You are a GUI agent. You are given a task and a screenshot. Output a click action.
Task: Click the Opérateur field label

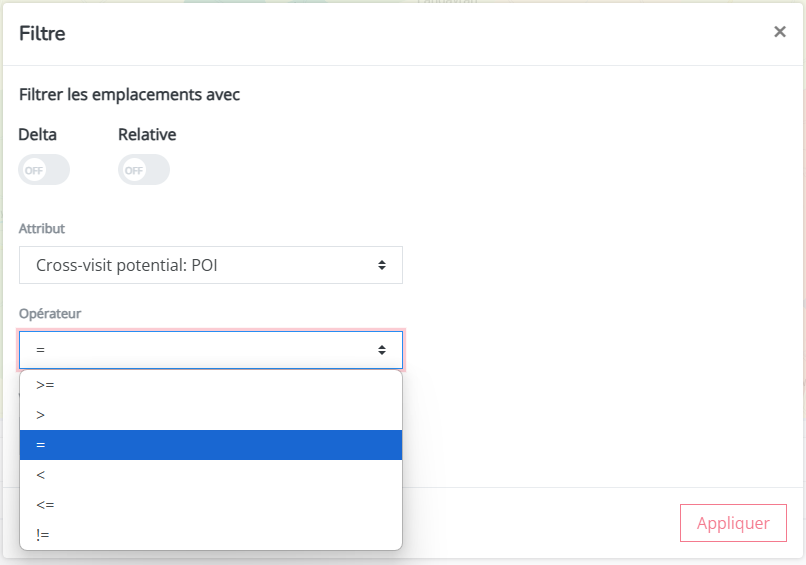click(50, 314)
